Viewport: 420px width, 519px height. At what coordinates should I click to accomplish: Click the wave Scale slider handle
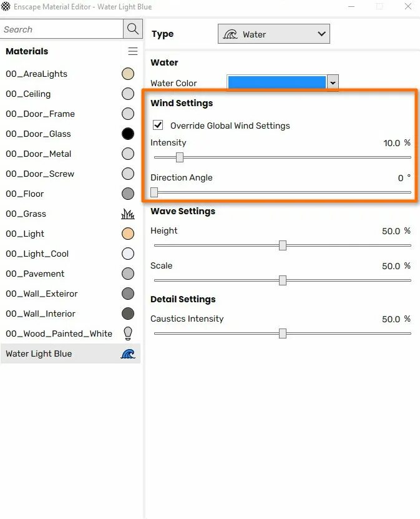point(283,280)
